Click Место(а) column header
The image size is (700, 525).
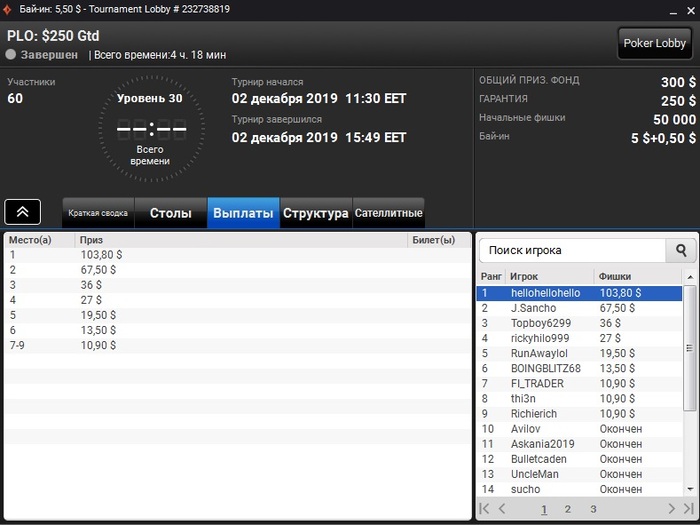40,240
